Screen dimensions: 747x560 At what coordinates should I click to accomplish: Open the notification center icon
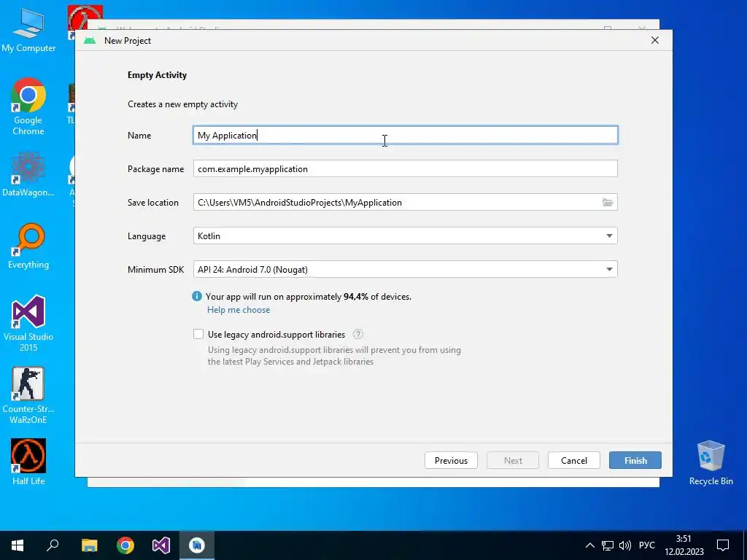click(x=723, y=545)
